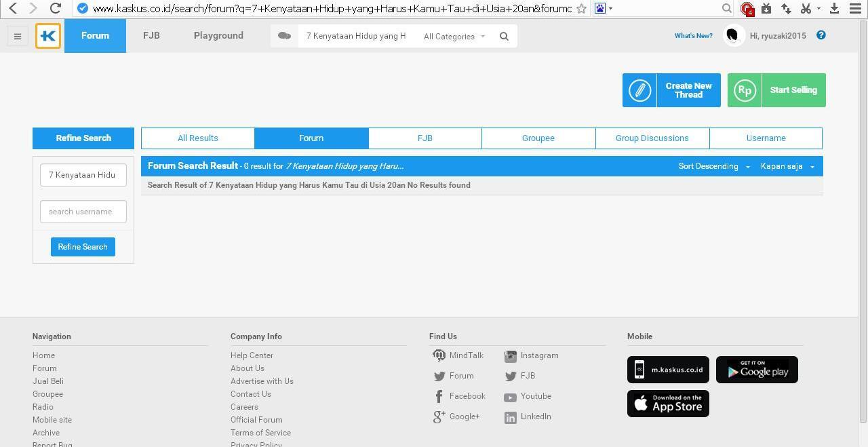868x447 pixels.
Task: Open the Group Discussions tab
Action: (652, 138)
